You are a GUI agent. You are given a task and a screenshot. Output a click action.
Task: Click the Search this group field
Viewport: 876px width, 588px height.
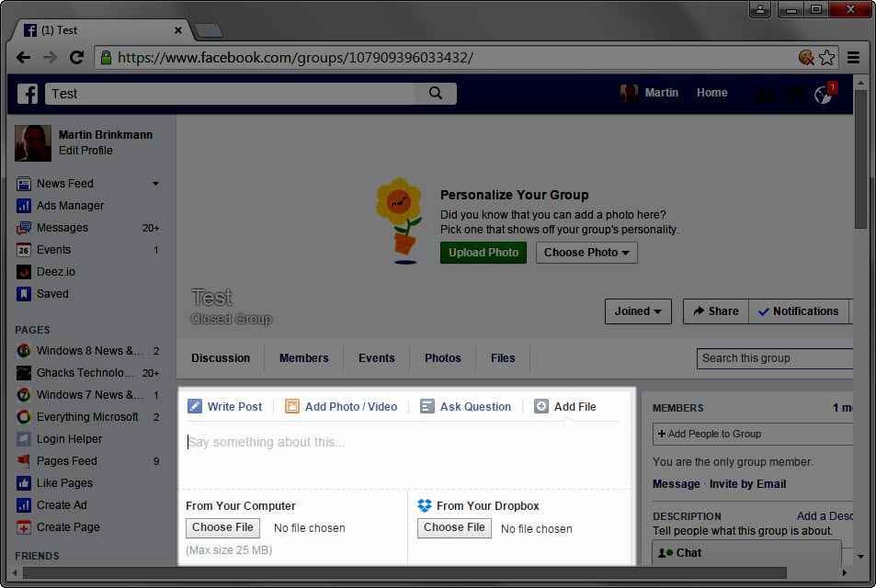(x=775, y=358)
